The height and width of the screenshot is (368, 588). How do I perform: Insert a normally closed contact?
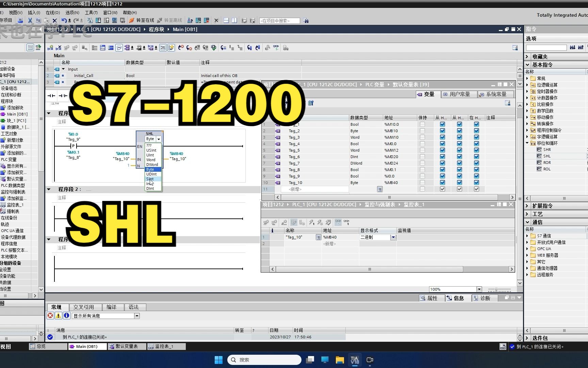[63, 96]
